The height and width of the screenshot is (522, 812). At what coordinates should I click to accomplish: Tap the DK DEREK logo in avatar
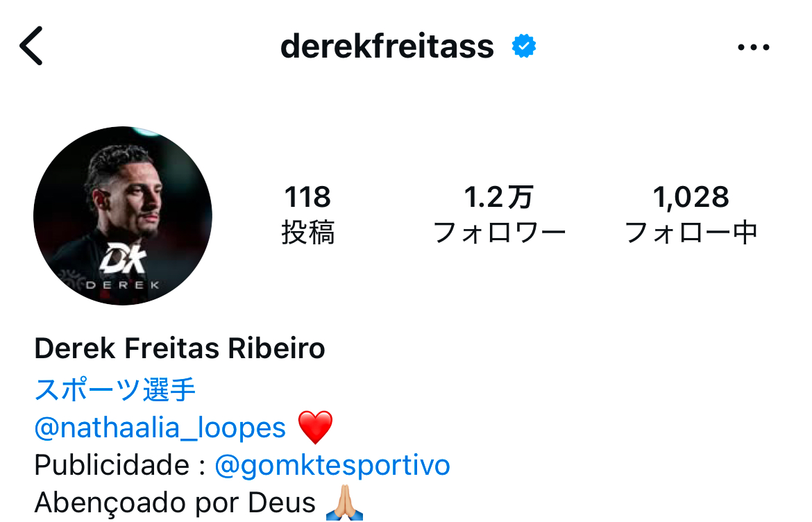(x=123, y=267)
